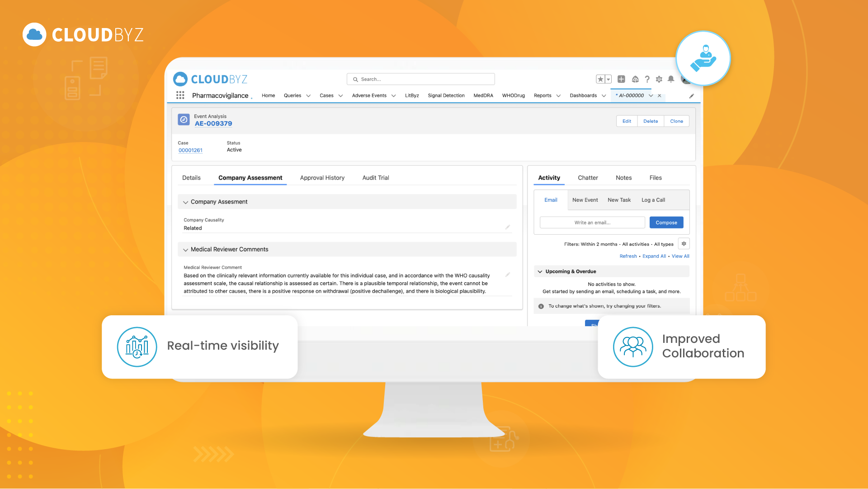Go to the Home nav item
The width and height of the screenshot is (868, 489).
(x=268, y=95)
